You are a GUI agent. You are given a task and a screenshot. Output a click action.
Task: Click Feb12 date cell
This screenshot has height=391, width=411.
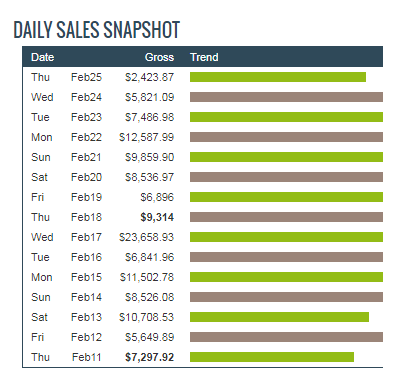point(86,337)
